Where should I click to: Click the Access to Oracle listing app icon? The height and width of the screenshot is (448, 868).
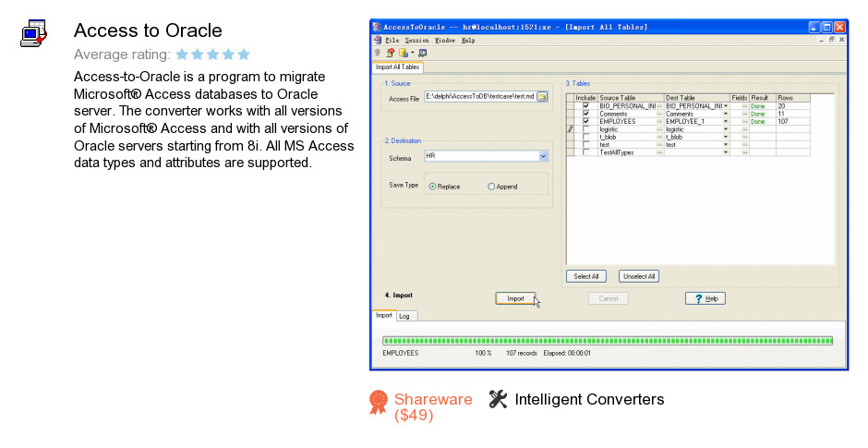click(x=33, y=34)
